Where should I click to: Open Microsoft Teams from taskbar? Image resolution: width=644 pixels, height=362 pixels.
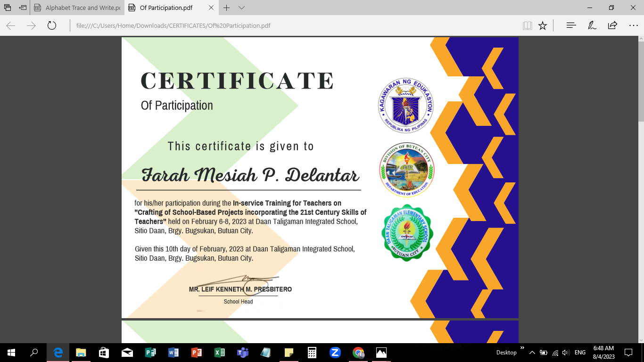point(243,353)
